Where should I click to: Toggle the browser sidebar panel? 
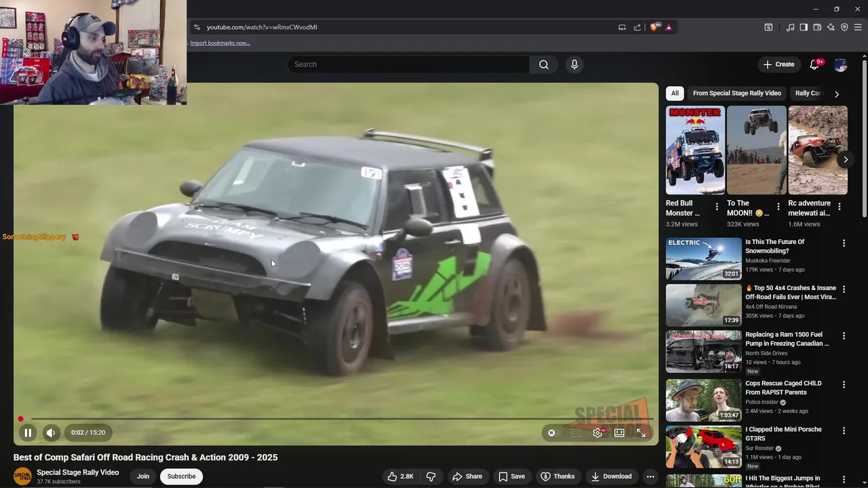(x=804, y=27)
